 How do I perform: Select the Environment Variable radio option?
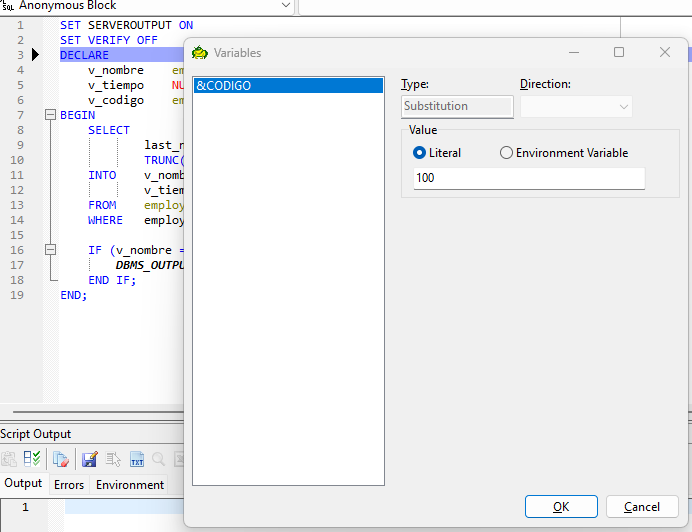[x=506, y=153]
